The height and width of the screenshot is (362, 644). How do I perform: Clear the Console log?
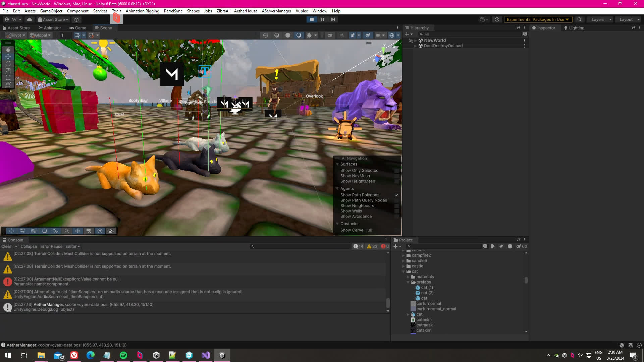click(6, 246)
